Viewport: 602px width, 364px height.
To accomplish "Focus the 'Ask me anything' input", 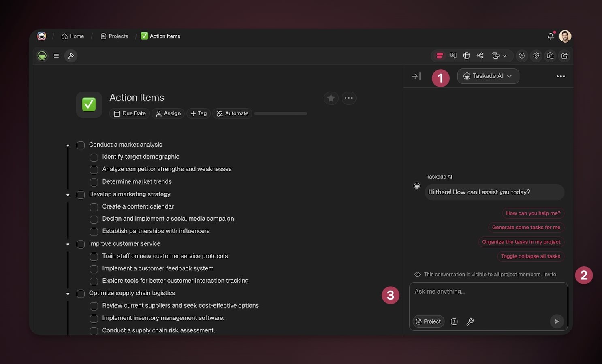I will (x=488, y=298).
